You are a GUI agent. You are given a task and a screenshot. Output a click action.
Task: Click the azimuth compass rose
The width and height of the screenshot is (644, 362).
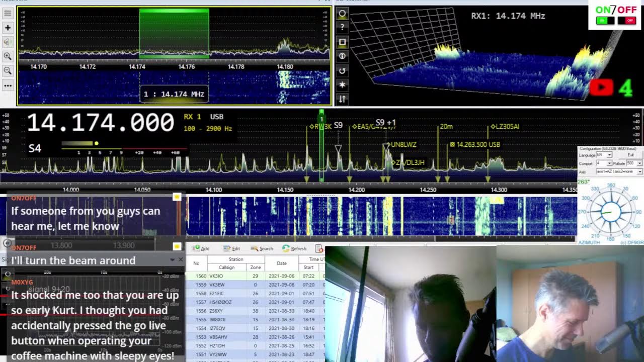pos(611,212)
